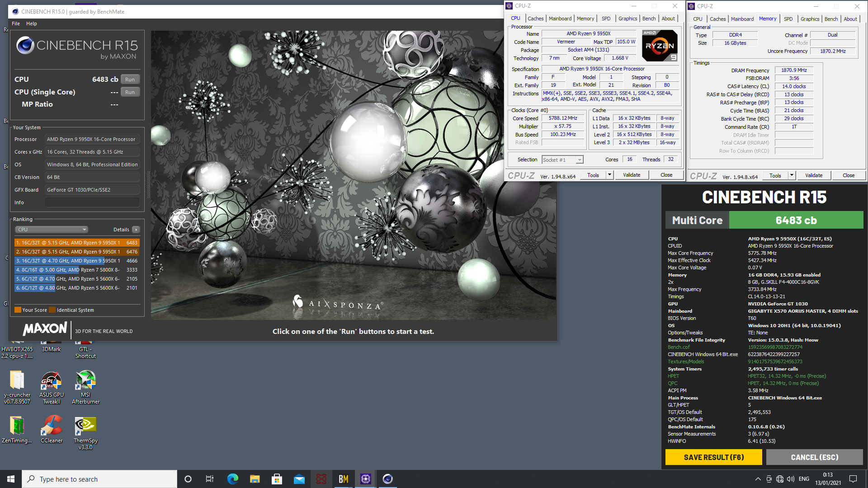Click the taskbar search box
The image size is (868, 488).
coord(99,479)
